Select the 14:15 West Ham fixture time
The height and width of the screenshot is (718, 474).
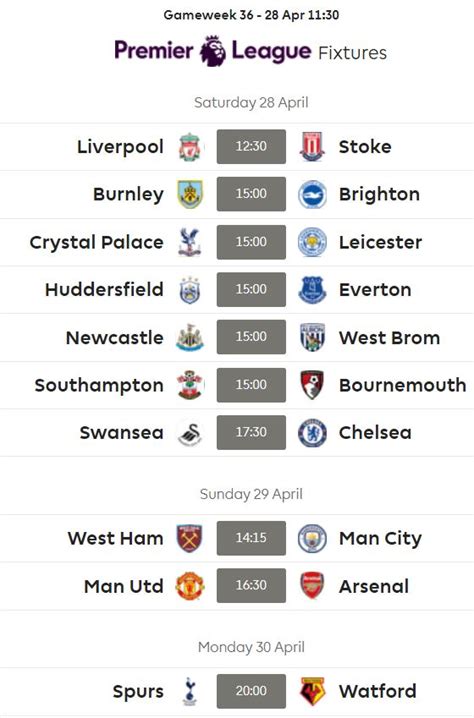point(251,538)
